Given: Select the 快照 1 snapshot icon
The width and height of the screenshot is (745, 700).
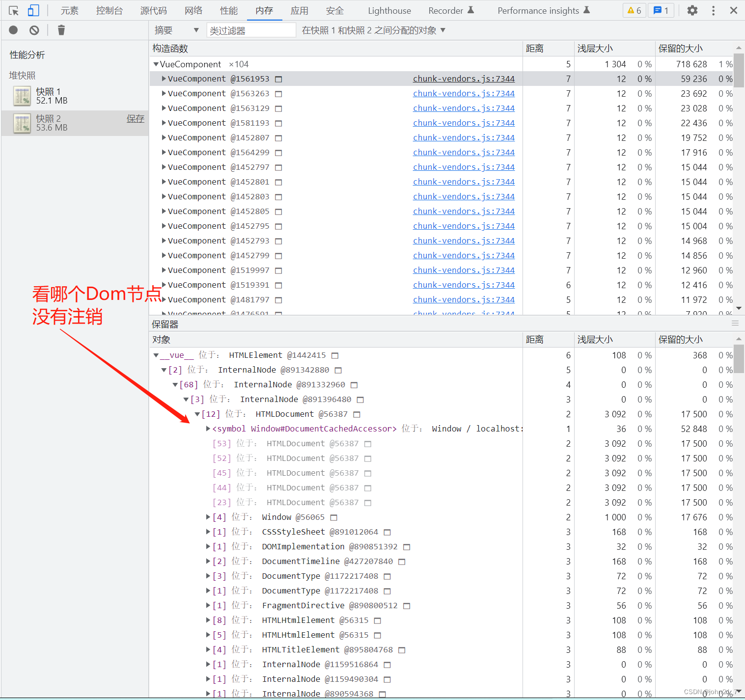Looking at the screenshot, I should point(22,96).
